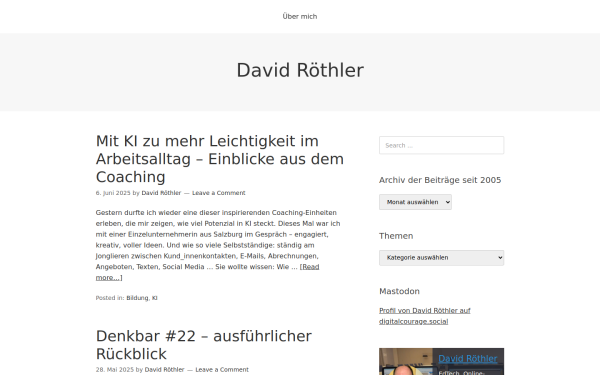Focus the Search input field
600x375 pixels.
[x=441, y=145]
